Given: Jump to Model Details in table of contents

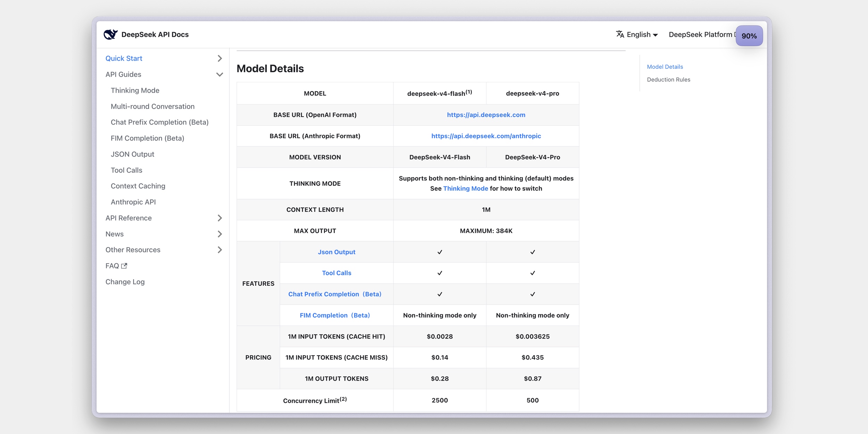Looking at the screenshot, I should coord(665,67).
